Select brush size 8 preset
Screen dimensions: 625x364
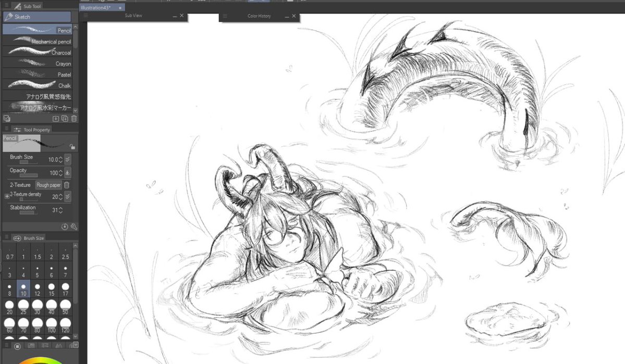[x=9, y=289]
